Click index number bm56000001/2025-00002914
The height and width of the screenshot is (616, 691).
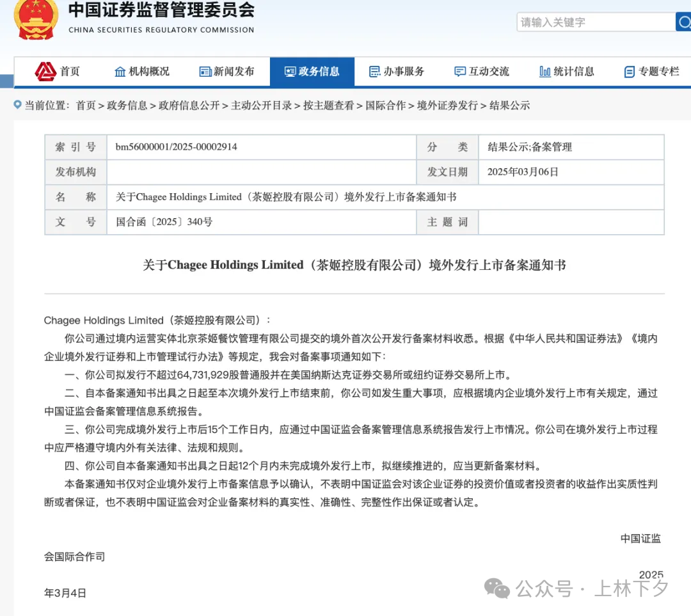point(177,146)
